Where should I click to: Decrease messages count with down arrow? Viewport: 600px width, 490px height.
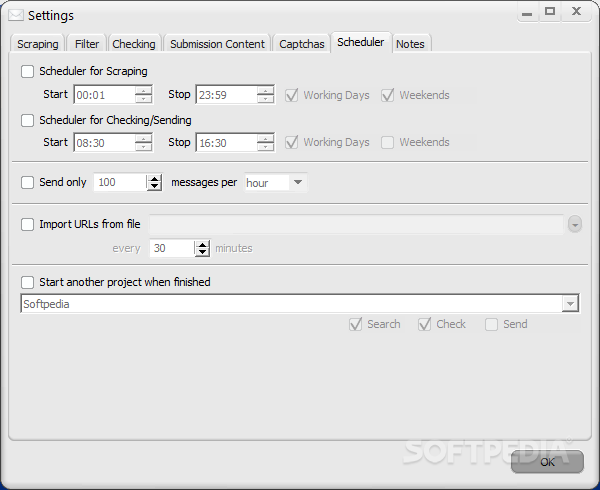(x=154, y=187)
